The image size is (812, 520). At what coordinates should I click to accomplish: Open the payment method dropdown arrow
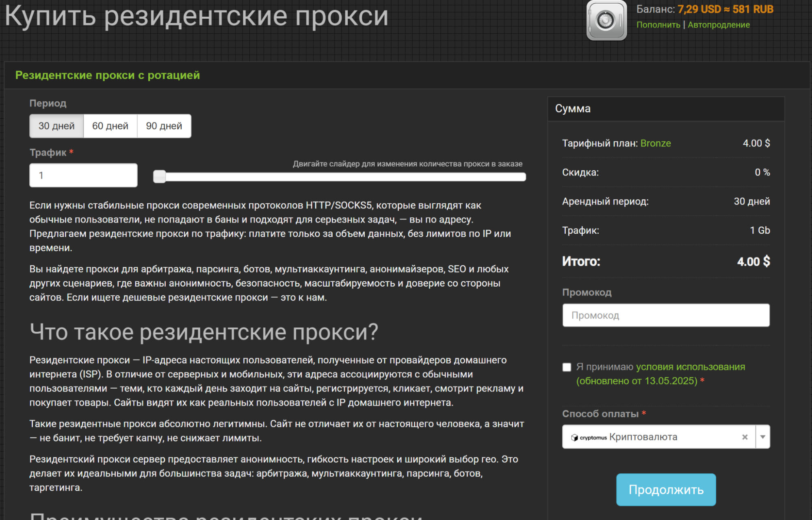click(x=763, y=437)
